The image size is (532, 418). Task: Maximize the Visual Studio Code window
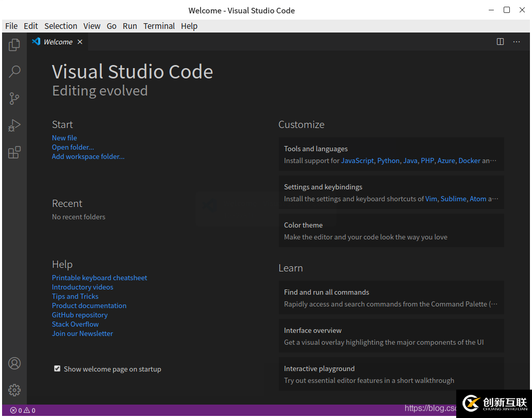pos(507,10)
